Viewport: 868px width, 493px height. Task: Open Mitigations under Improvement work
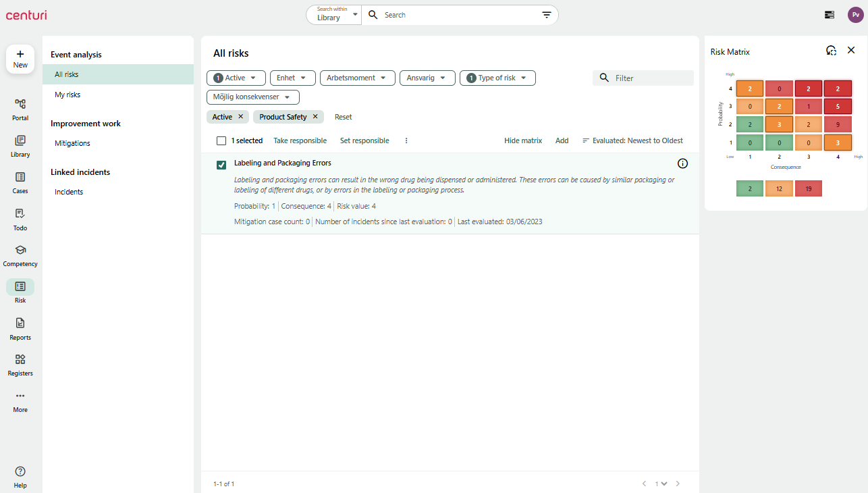click(72, 143)
